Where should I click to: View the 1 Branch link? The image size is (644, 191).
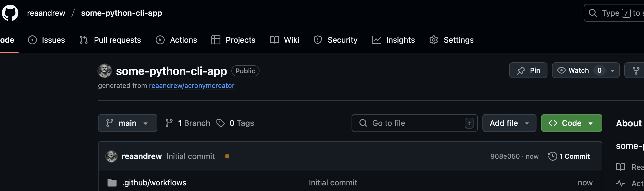click(x=188, y=123)
